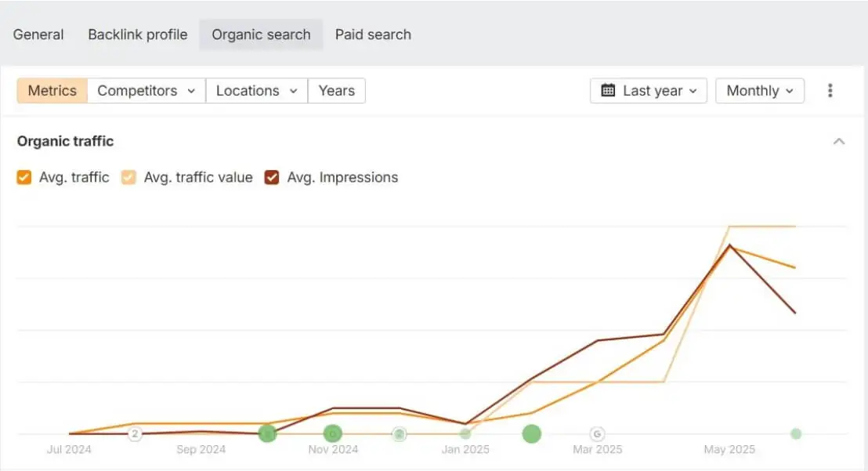
Task: Click the Years button
Action: click(337, 90)
